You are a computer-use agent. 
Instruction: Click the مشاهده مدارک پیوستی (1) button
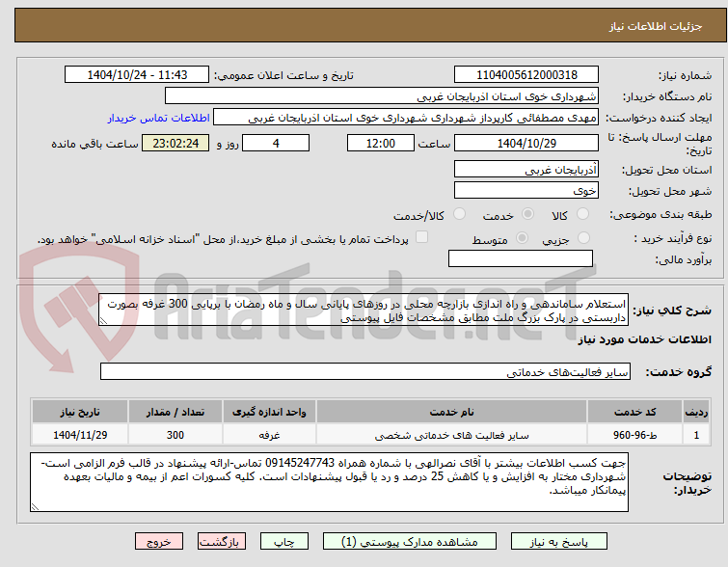point(410,542)
